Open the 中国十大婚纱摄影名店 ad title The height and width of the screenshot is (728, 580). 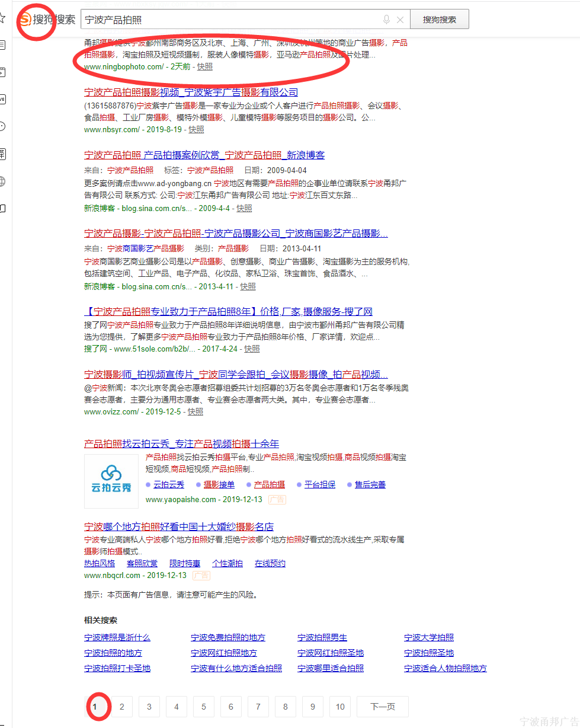click(179, 527)
